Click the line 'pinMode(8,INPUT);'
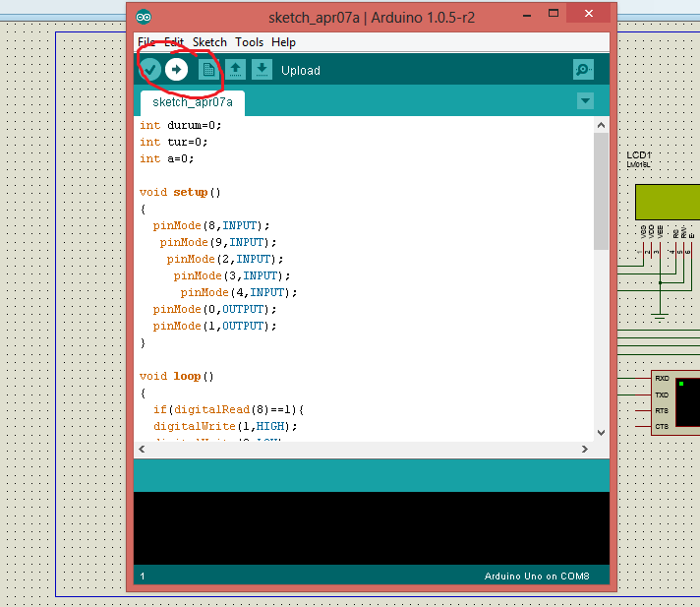Screen dimensions: 700x607 coord(211,226)
